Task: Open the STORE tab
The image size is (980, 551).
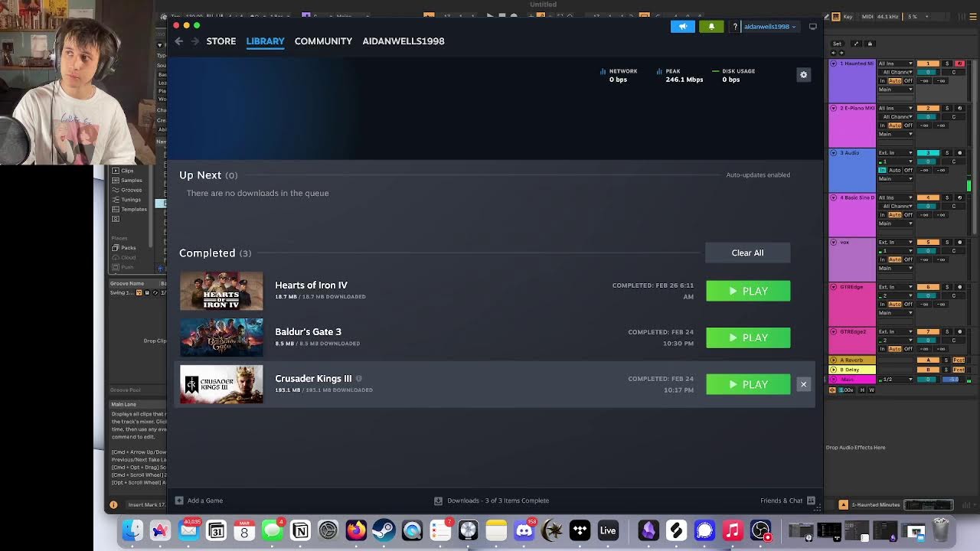Action: [221, 41]
